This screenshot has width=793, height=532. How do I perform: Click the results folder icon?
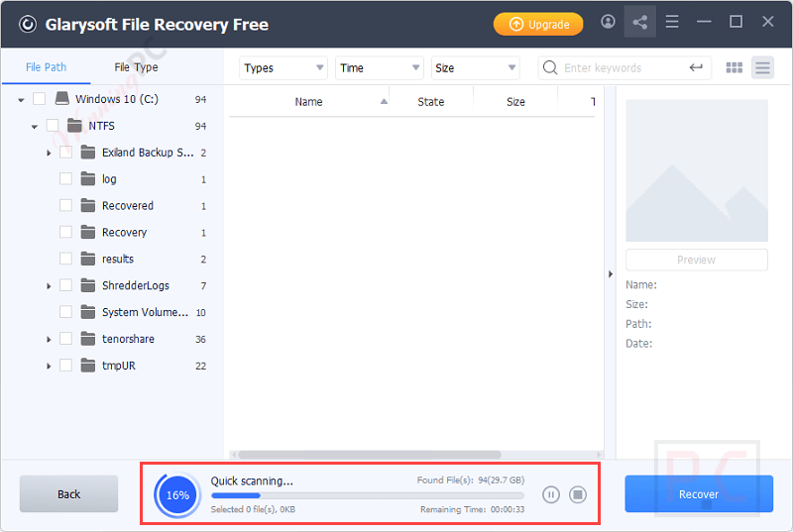(88, 259)
